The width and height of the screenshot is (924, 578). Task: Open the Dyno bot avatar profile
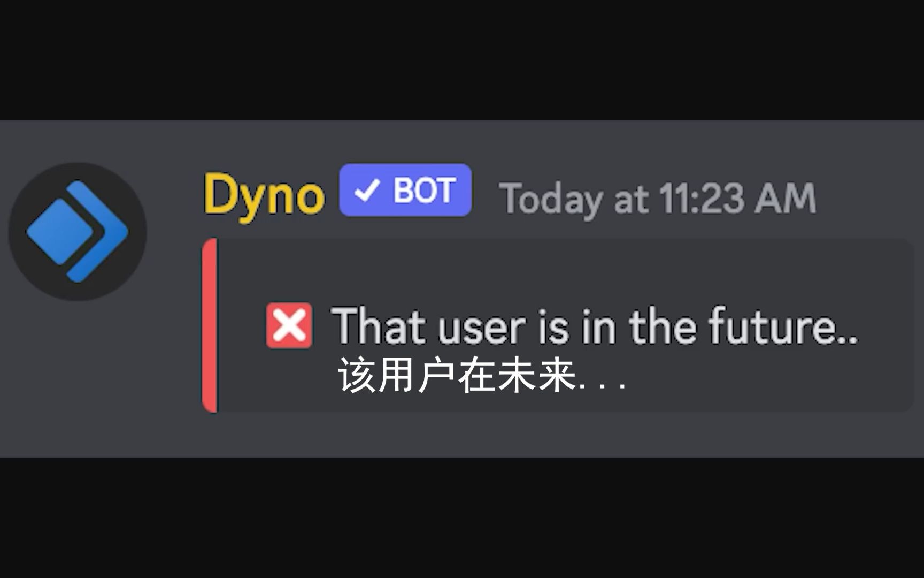coord(78,231)
